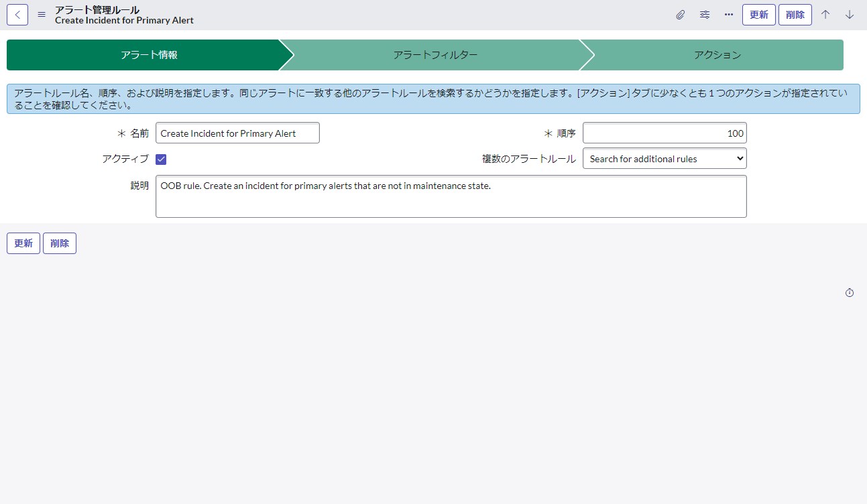Click inside the 名前 text field

coord(237,133)
